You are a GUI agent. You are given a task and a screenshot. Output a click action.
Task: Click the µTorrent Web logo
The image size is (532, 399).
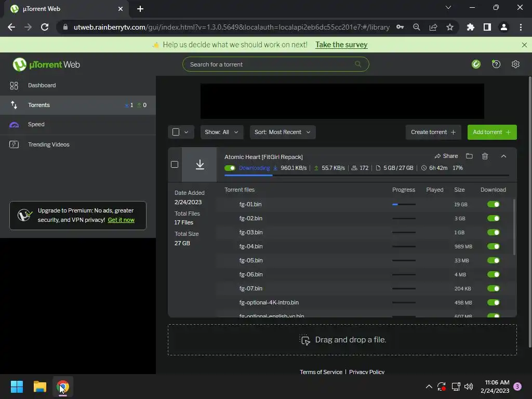46,64
